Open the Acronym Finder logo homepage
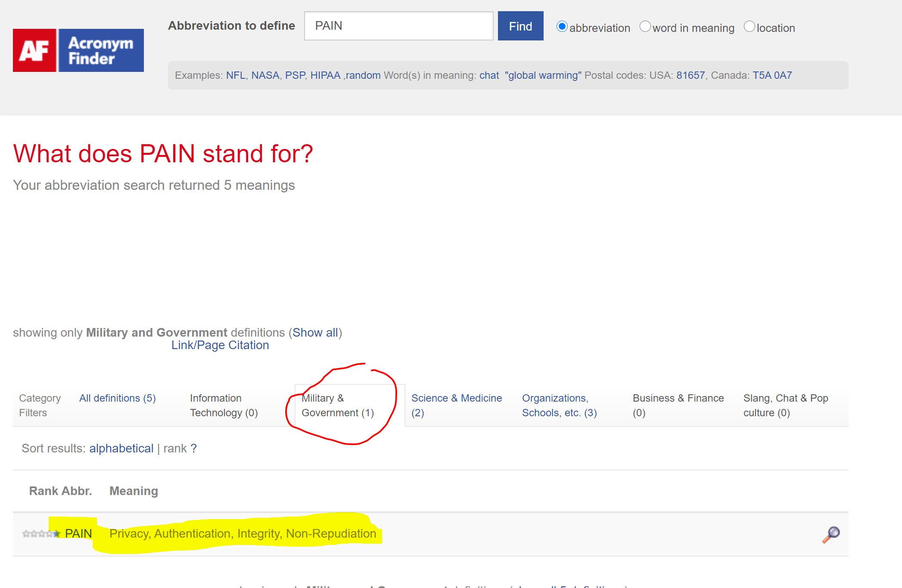 tap(78, 50)
